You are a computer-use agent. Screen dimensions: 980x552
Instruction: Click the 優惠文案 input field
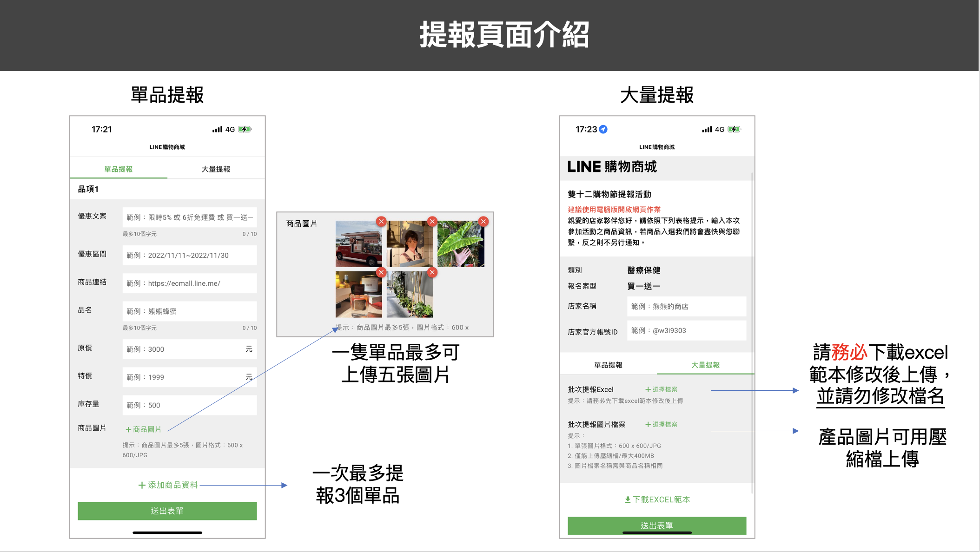pos(190,217)
